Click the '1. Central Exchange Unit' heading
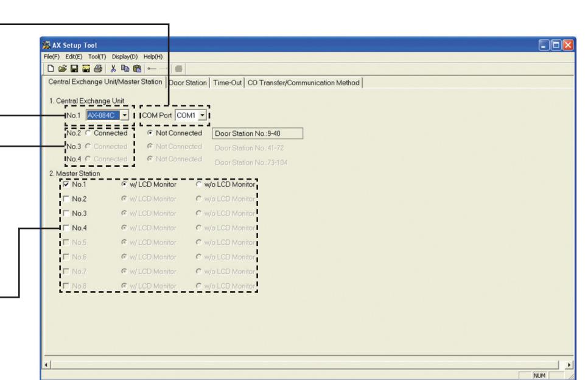588x380 pixels. click(86, 101)
